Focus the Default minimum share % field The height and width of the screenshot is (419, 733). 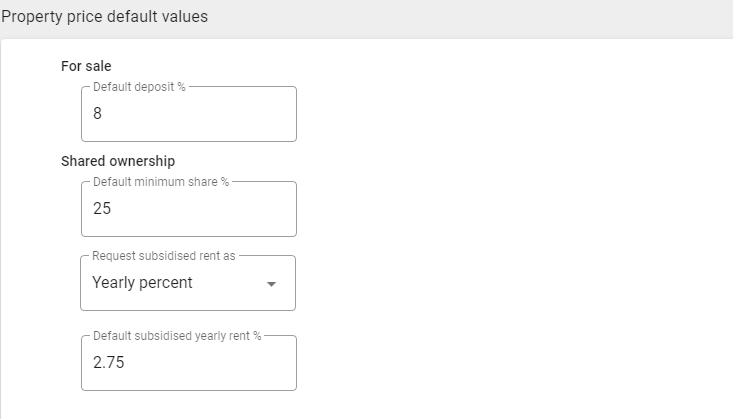pyautogui.click(x=189, y=209)
